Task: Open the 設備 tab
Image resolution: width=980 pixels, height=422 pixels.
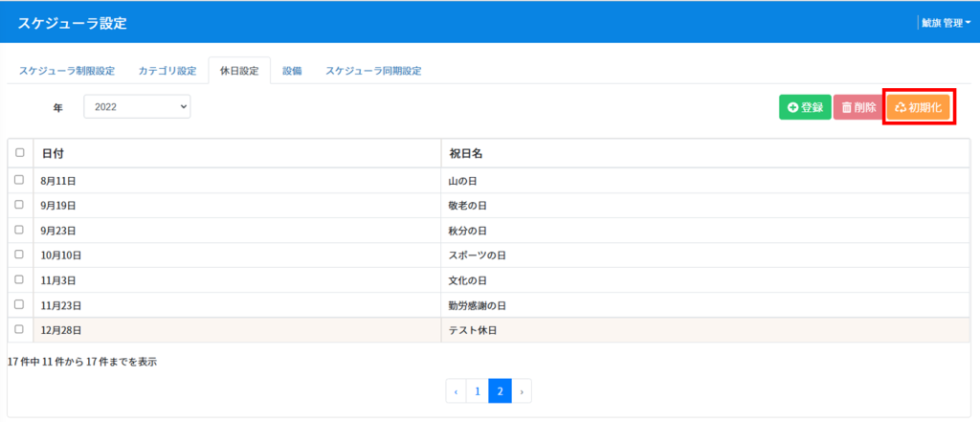Action: 292,71
